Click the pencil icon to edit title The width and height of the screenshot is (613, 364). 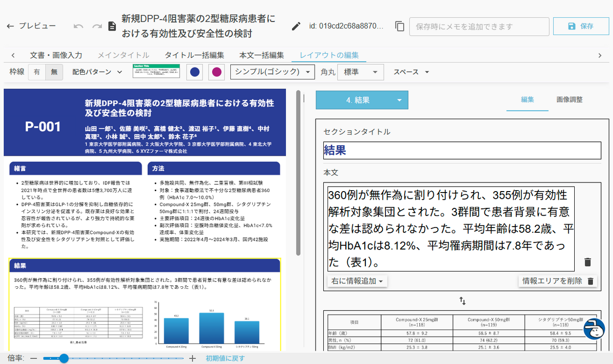(296, 26)
